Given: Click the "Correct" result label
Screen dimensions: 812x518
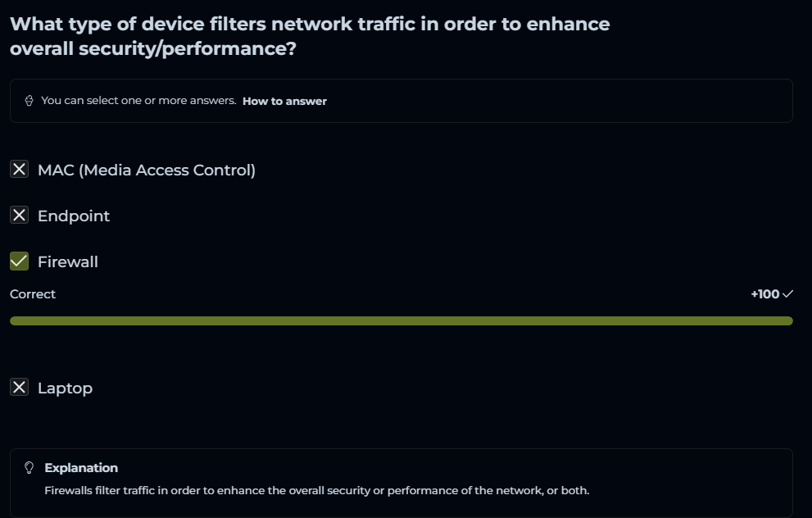Looking at the screenshot, I should pos(33,293).
